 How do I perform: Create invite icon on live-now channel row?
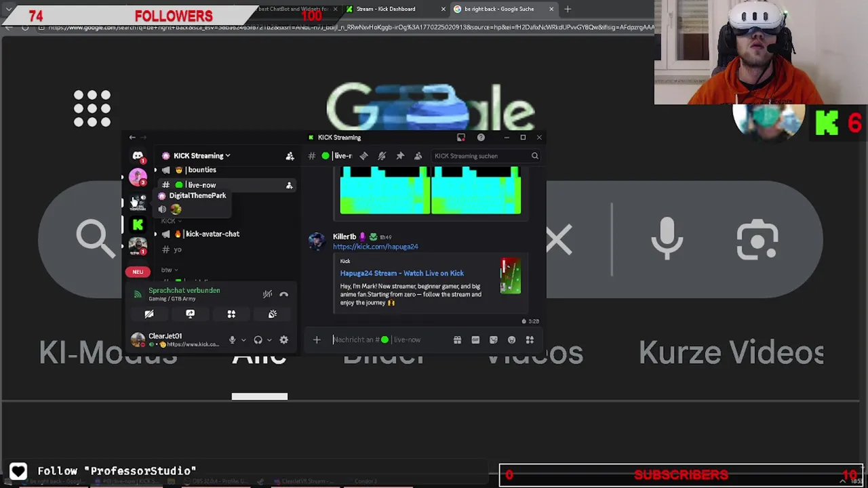(x=289, y=185)
